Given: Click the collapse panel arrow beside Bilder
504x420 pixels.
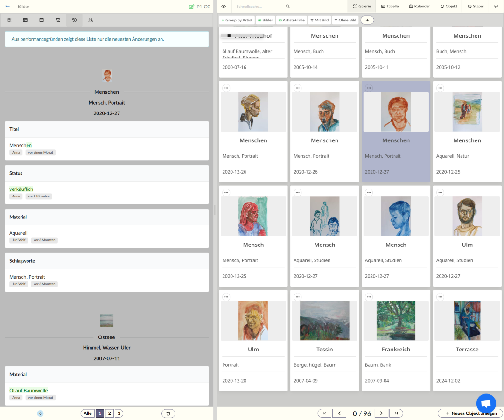Looking at the screenshot, I should (7, 7).
